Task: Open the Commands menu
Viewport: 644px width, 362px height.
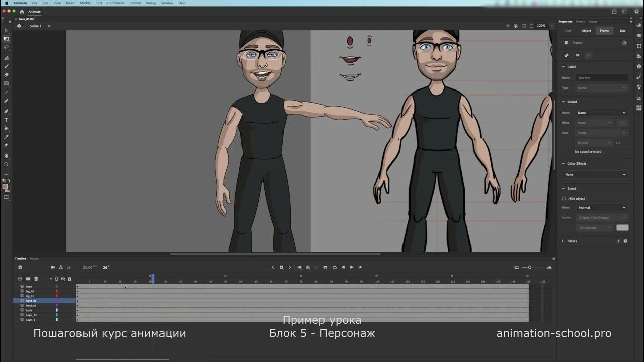Action: point(116,3)
